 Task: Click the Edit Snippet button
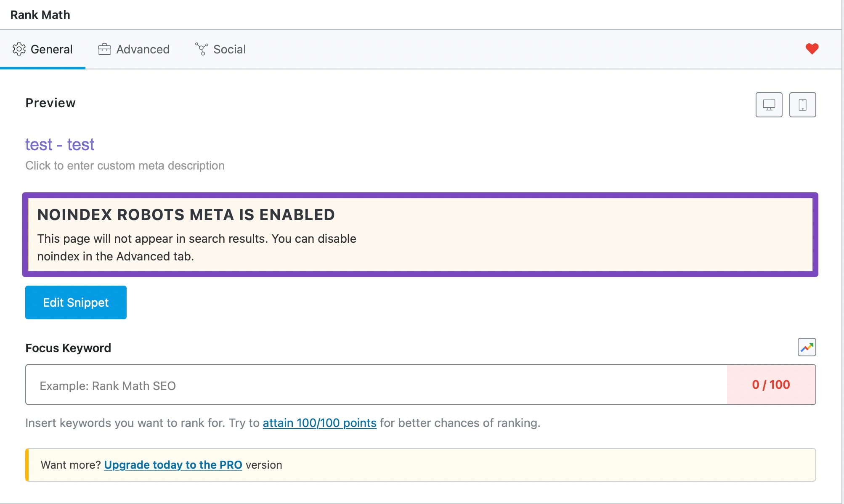(x=76, y=302)
